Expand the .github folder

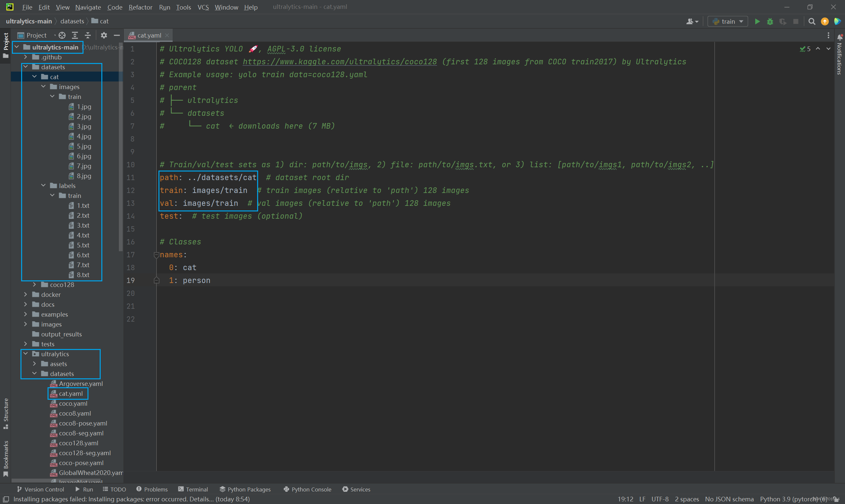click(x=25, y=57)
